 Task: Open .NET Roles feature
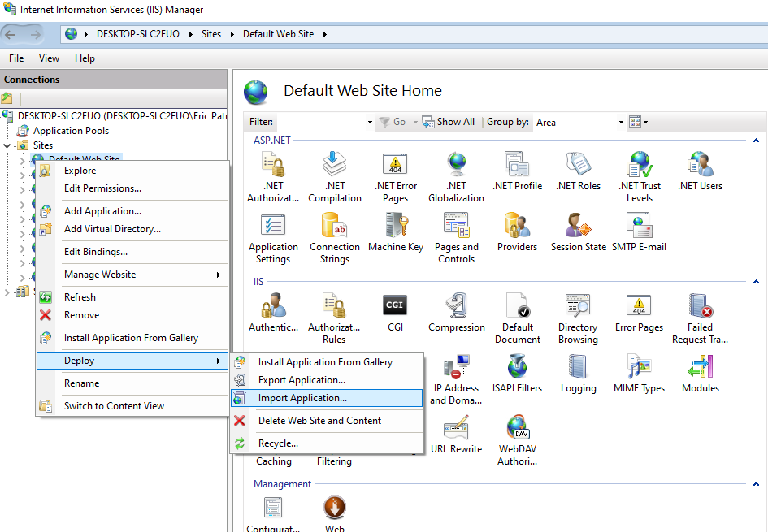point(578,171)
